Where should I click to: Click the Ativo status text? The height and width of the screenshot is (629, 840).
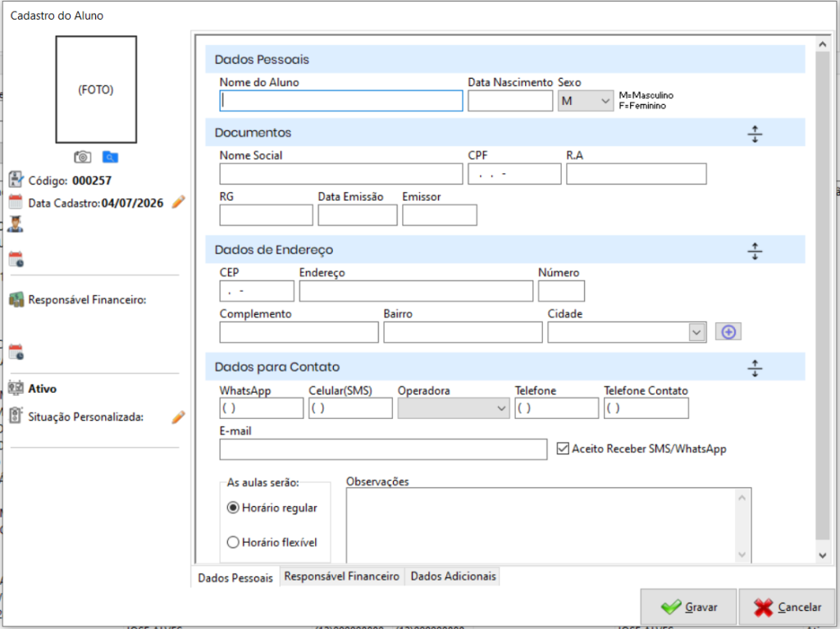point(43,389)
